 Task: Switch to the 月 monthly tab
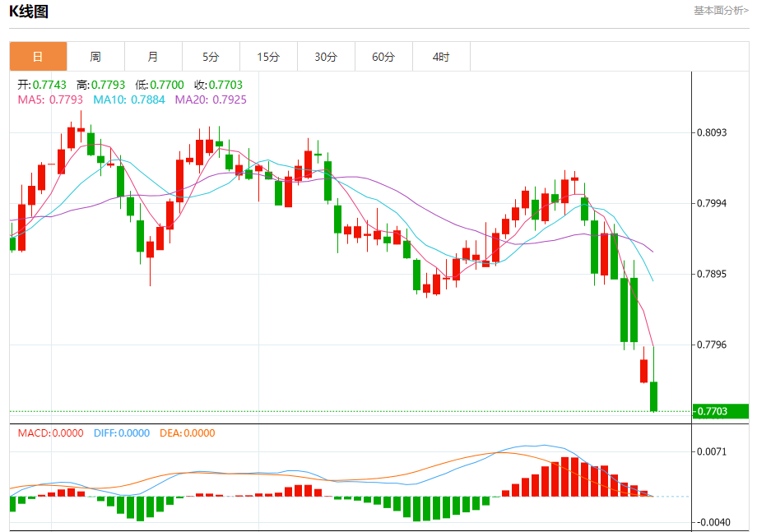153,57
